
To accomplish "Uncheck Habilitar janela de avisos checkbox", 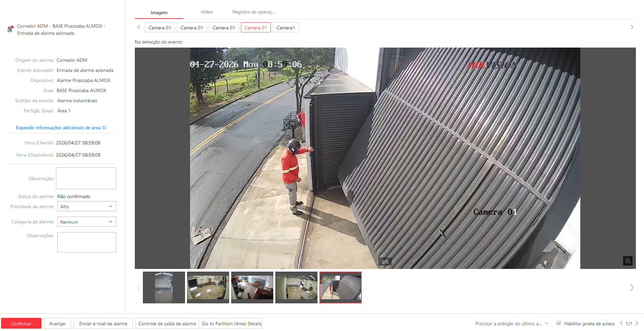I will pyautogui.click(x=559, y=323).
